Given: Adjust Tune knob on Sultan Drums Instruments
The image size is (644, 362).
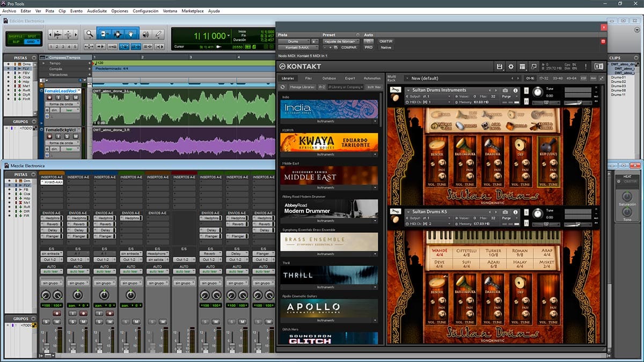Looking at the screenshot, I should [x=538, y=92].
